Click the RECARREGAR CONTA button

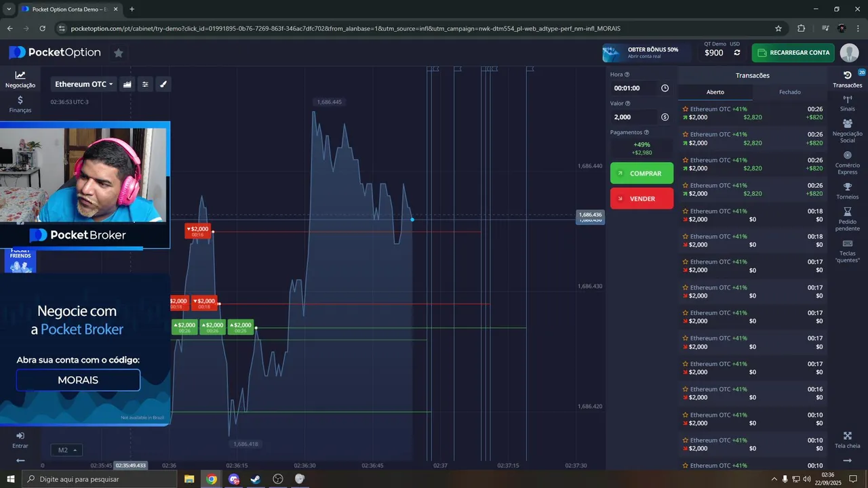pyautogui.click(x=793, y=53)
